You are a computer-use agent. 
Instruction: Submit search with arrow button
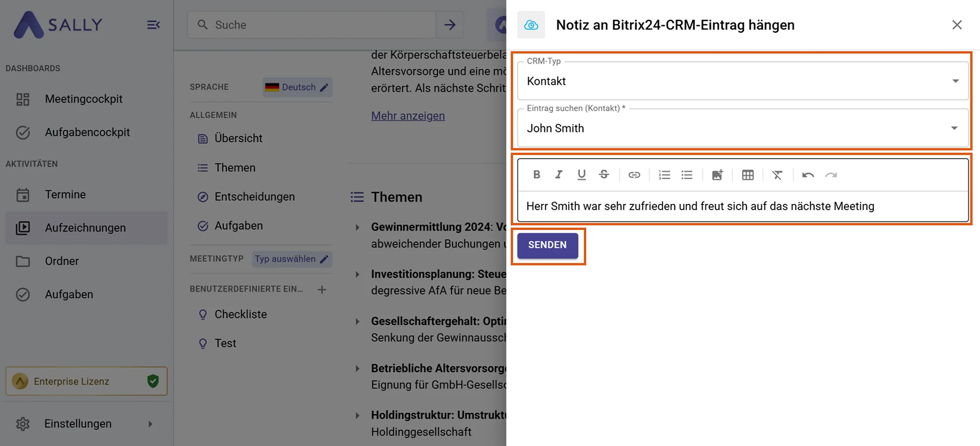click(450, 25)
